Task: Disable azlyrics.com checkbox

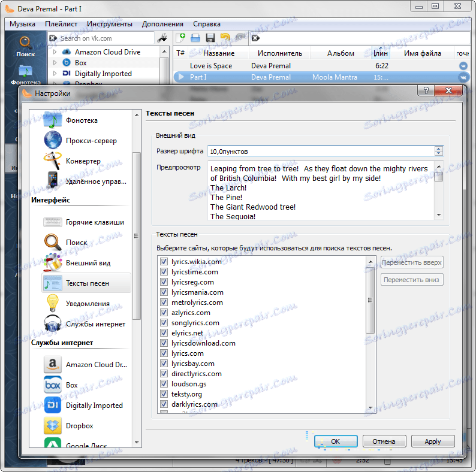Action: tap(164, 313)
